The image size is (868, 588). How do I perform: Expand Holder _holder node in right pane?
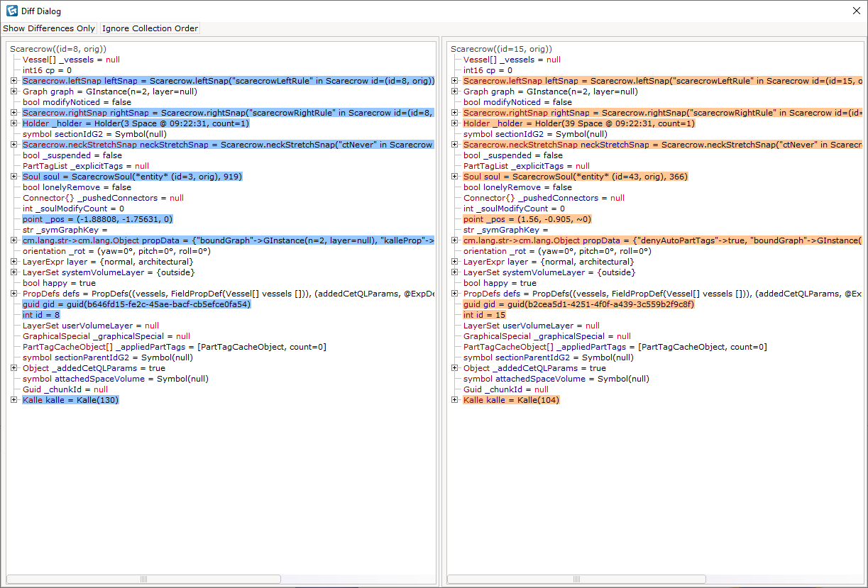pyautogui.click(x=455, y=123)
